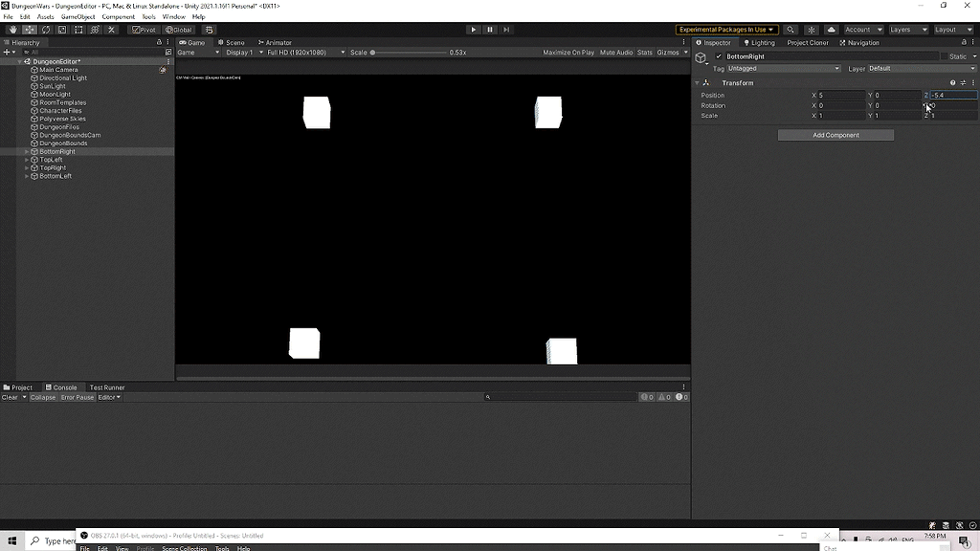Open the Tag dropdown showing Untagged
980x551 pixels.
coord(783,68)
